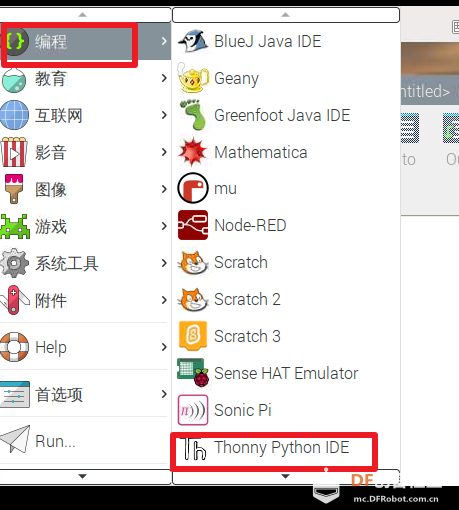Viewport: 459px width, 510px height.
Task: Click the Greenfoot Java IDE label
Action: [x=282, y=115]
